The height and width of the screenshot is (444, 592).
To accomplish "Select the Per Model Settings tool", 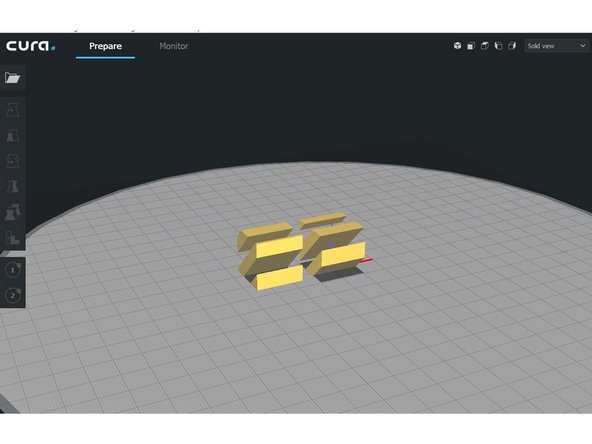I will [x=13, y=212].
